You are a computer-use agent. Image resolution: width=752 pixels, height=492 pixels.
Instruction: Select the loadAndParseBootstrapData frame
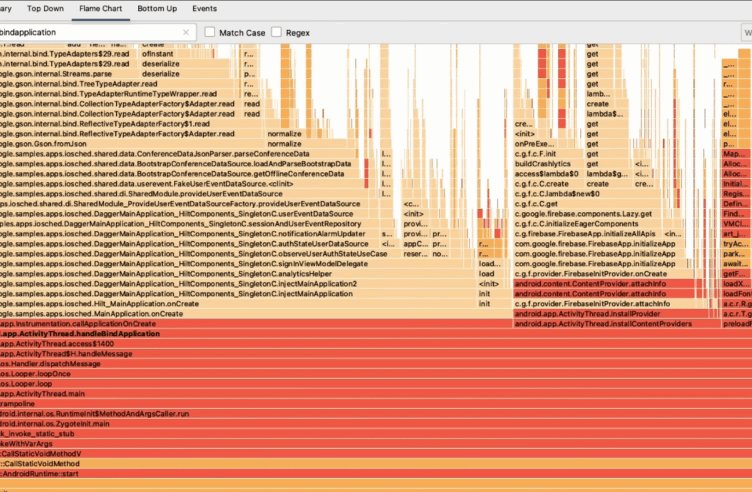tap(182, 164)
